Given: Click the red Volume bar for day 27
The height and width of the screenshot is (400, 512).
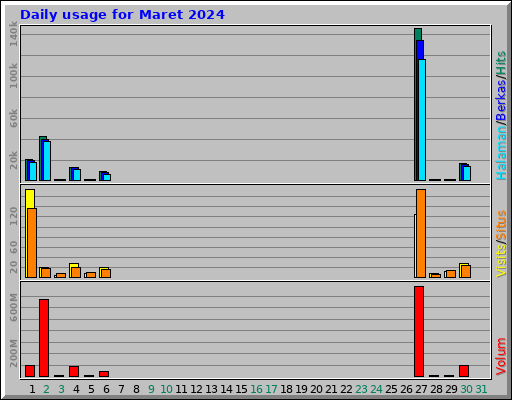Looking at the screenshot, I should 419,331.
